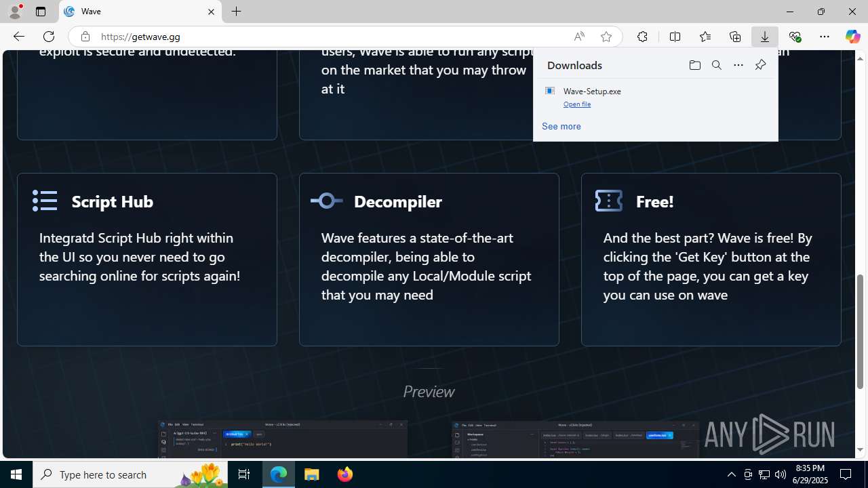The image size is (868, 488).
Task: Open file link under Wave-Setup.exe
Action: tap(577, 104)
